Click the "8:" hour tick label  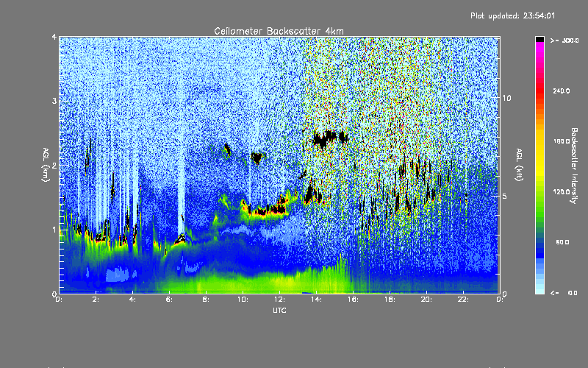(x=206, y=300)
